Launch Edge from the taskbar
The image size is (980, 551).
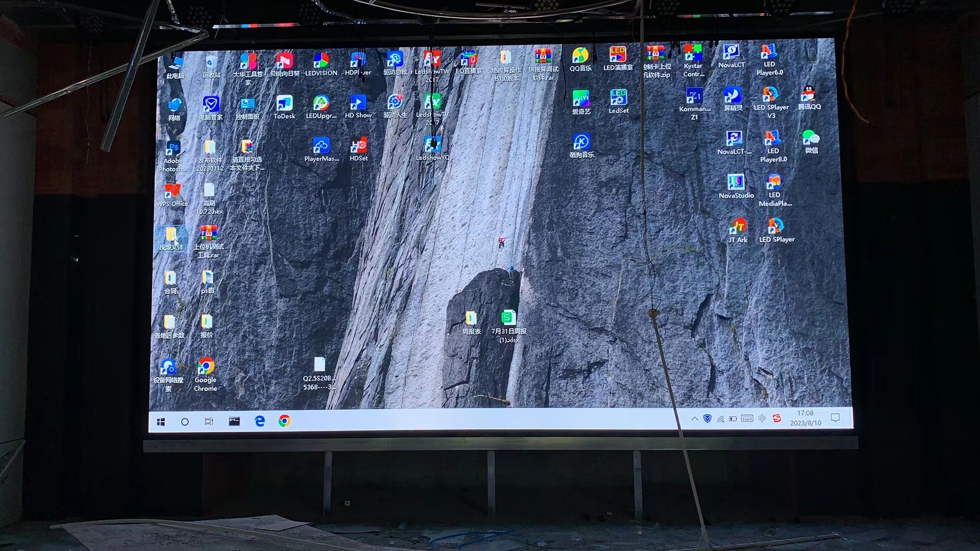(x=259, y=421)
